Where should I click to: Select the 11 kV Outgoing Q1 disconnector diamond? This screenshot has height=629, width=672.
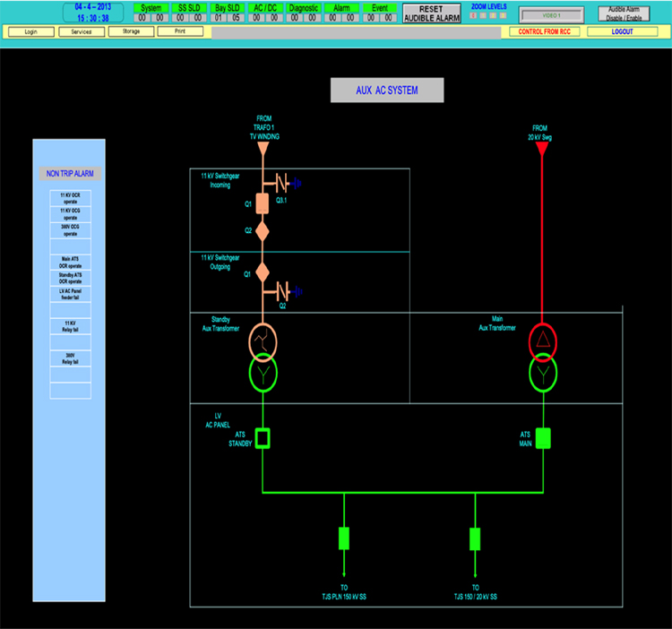pos(263,270)
